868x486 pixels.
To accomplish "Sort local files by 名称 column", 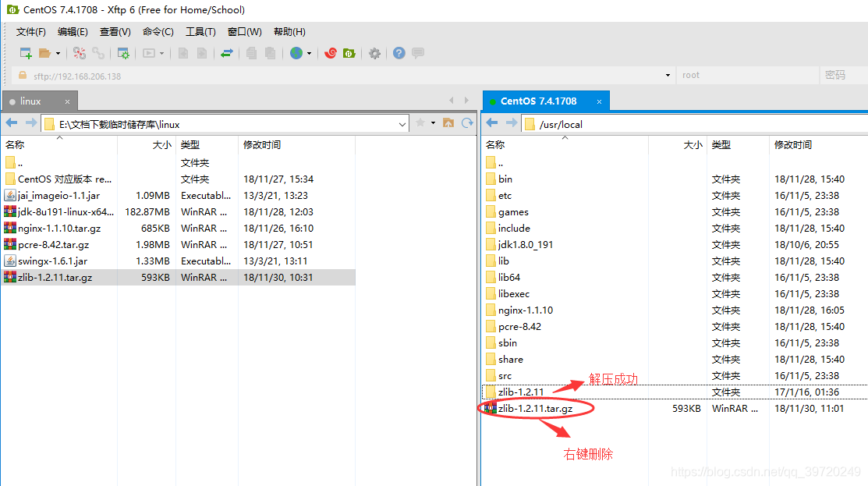I will click(x=58, y=145).
